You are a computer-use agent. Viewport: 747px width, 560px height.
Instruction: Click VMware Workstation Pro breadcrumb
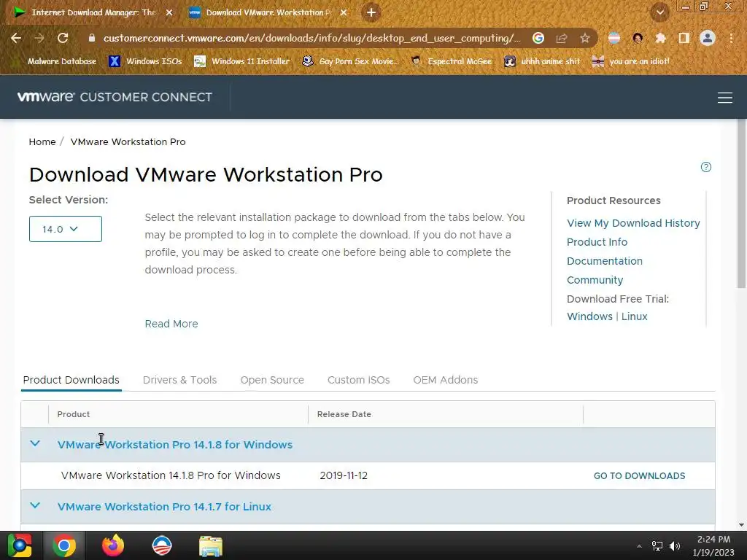128,142
